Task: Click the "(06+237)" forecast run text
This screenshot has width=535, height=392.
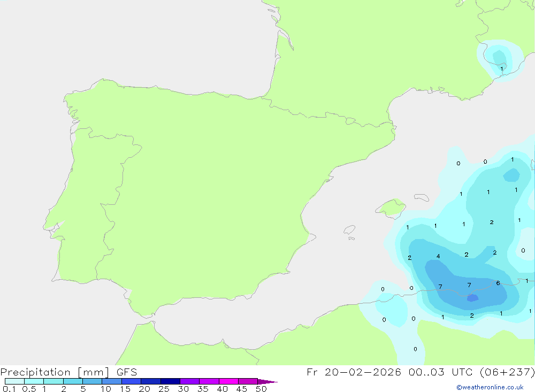Action: 507,372
